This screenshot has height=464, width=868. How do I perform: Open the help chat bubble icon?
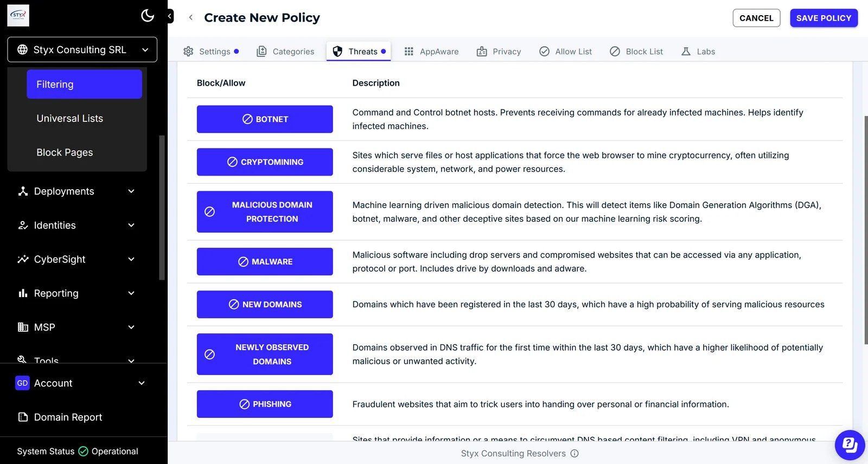coord(850,445)
